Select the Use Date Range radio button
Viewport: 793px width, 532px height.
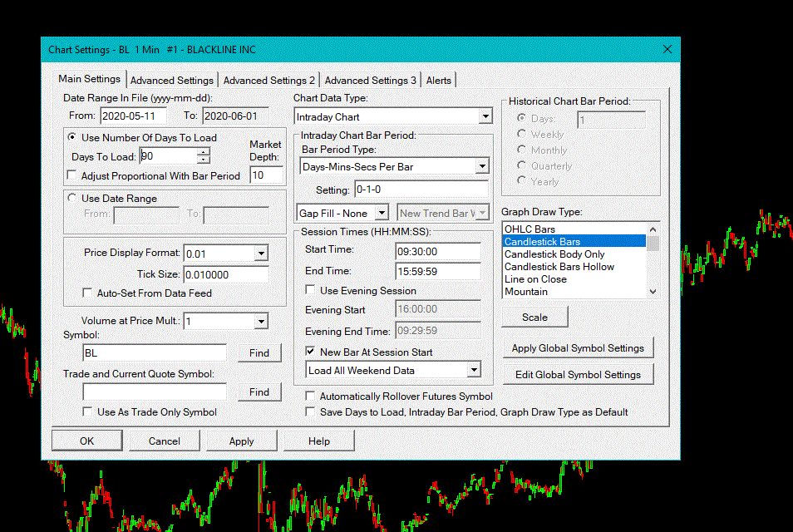72,198
